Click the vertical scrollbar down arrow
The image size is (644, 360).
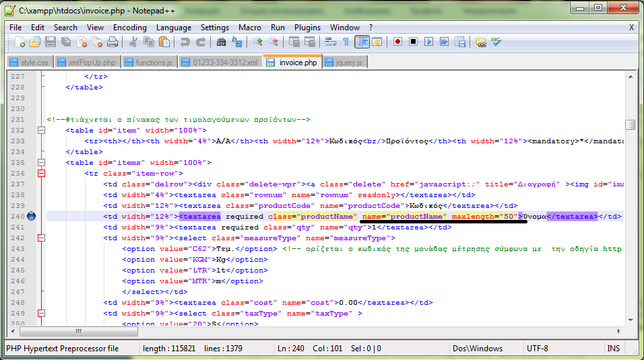631,320
